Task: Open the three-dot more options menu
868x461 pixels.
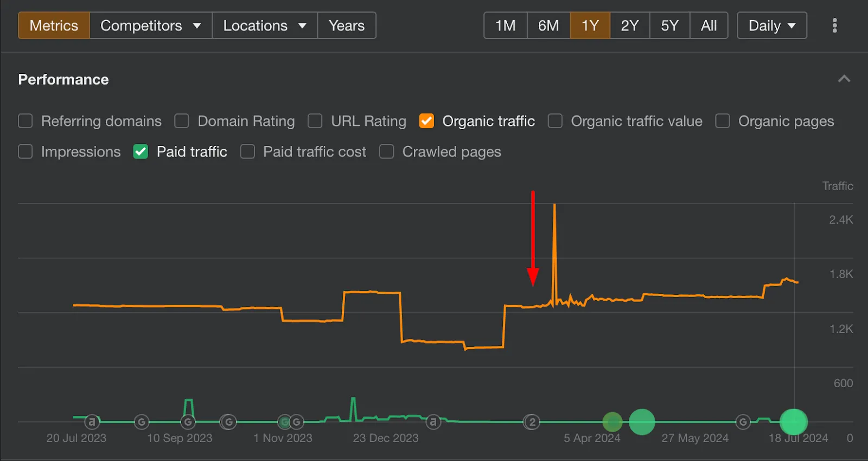Action: [x=834, y=26]
